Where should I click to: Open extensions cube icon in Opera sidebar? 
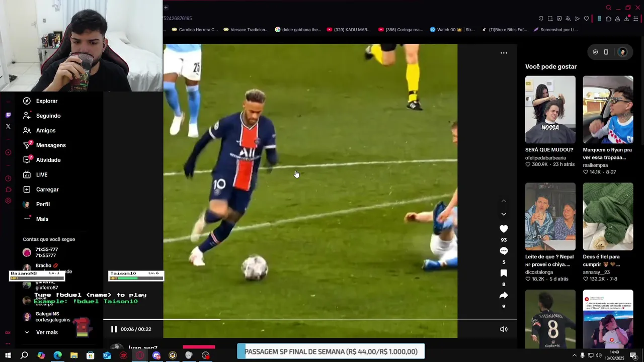[8, 190]
